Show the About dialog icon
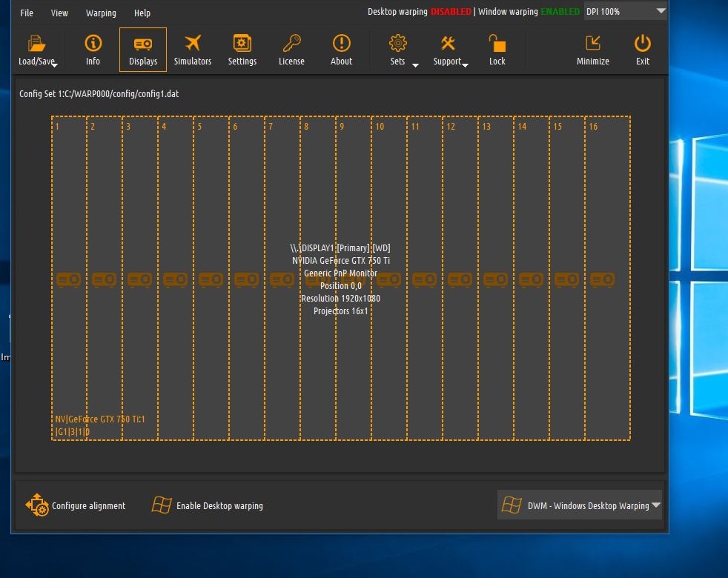This screenshot has width=728, height=578. [x=341, y=43]
